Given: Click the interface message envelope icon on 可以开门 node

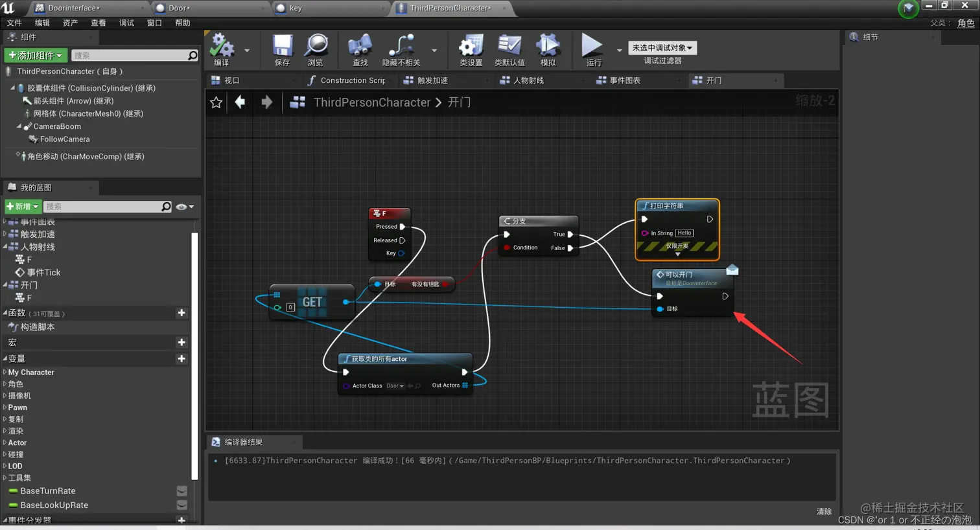Looking at the screenshot, I should (x=732, y=270).
